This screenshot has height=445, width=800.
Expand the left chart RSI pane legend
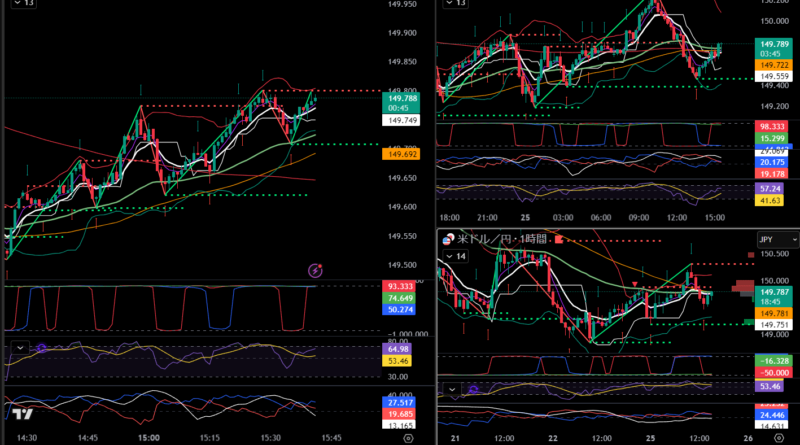pyautogui.click(x=18, y=349)
